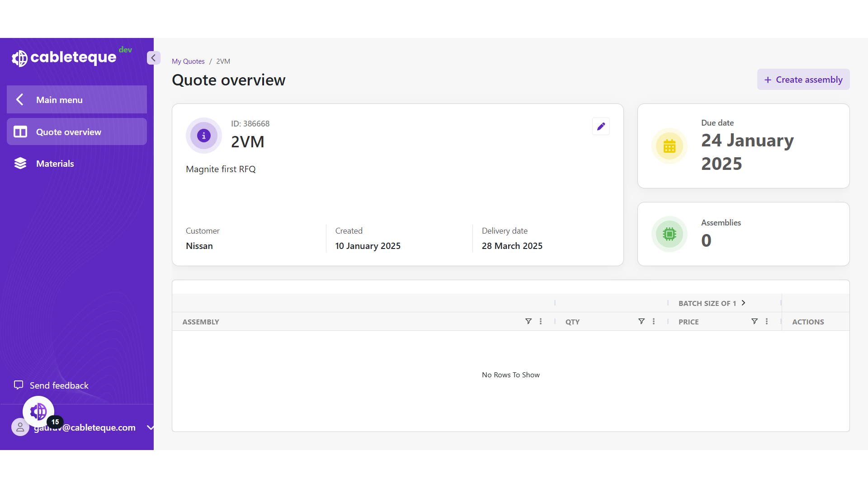Open the Qty column three-dot menu
Viewport: 868px width, 488px height.
[654, 321]
